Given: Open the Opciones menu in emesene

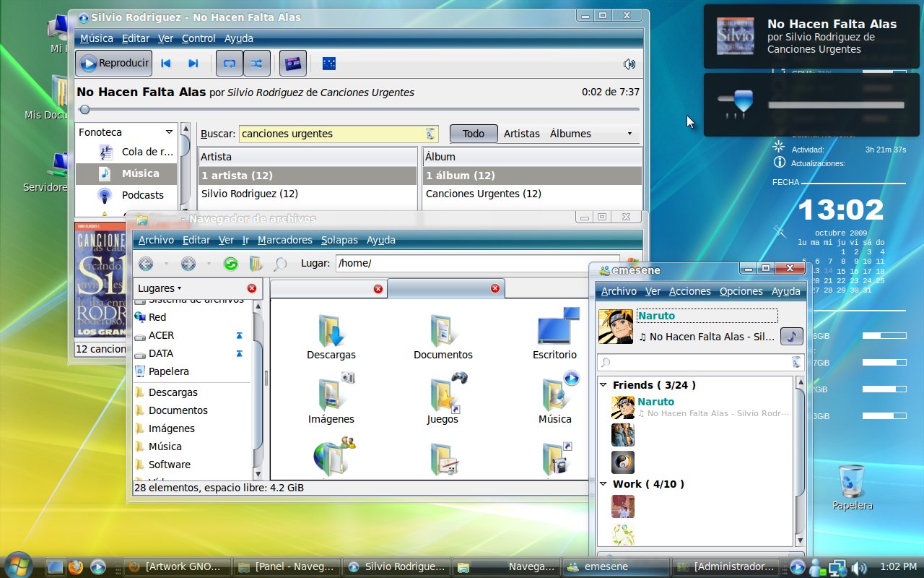Looking at the screenshot, I should coord(741,291).
